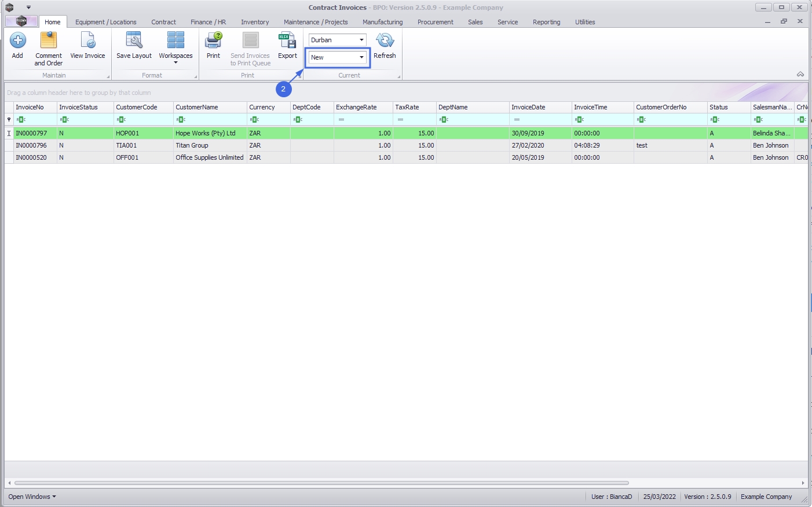Open the Finance / HR tab
This screenshot has height=507, width=812.
tap(209, 22)
